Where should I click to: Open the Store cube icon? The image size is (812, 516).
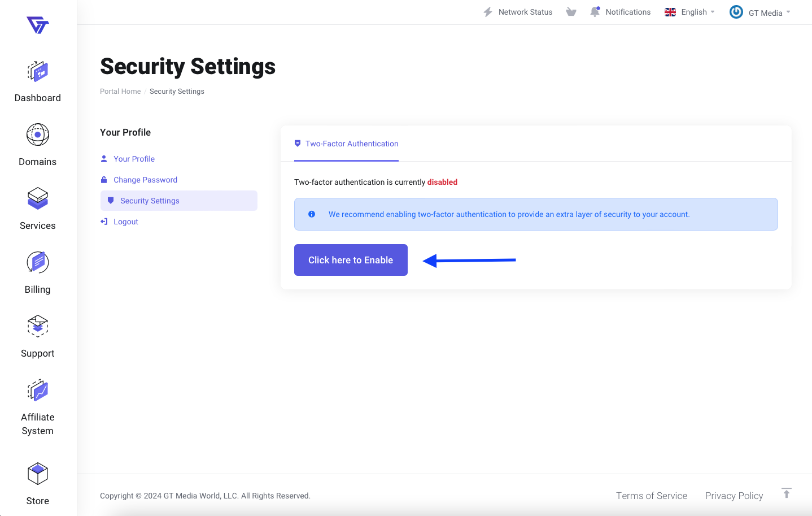(38, 474)
